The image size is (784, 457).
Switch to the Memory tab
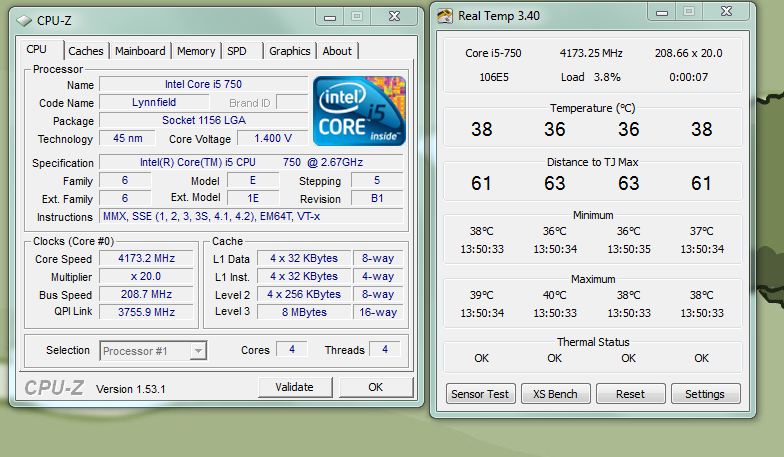coord(196,51)
